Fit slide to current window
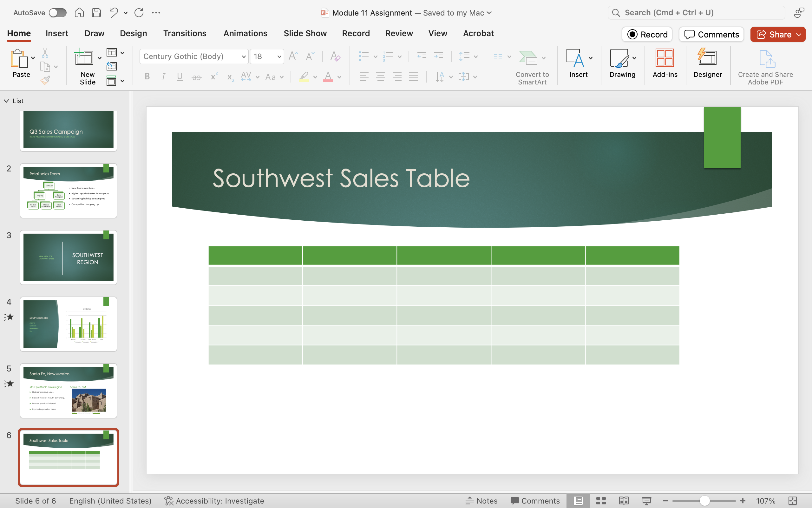The image size is (812, 508). coord(793,501)
